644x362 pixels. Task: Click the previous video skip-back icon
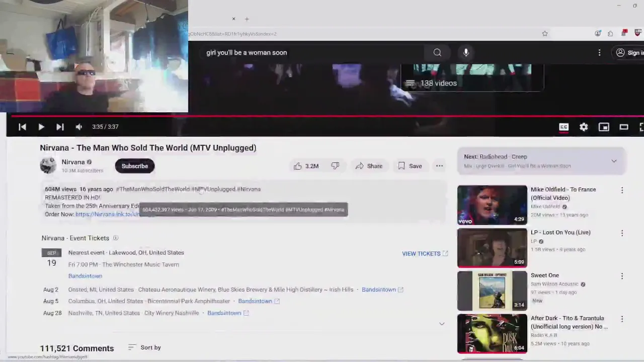click(22, 127)
